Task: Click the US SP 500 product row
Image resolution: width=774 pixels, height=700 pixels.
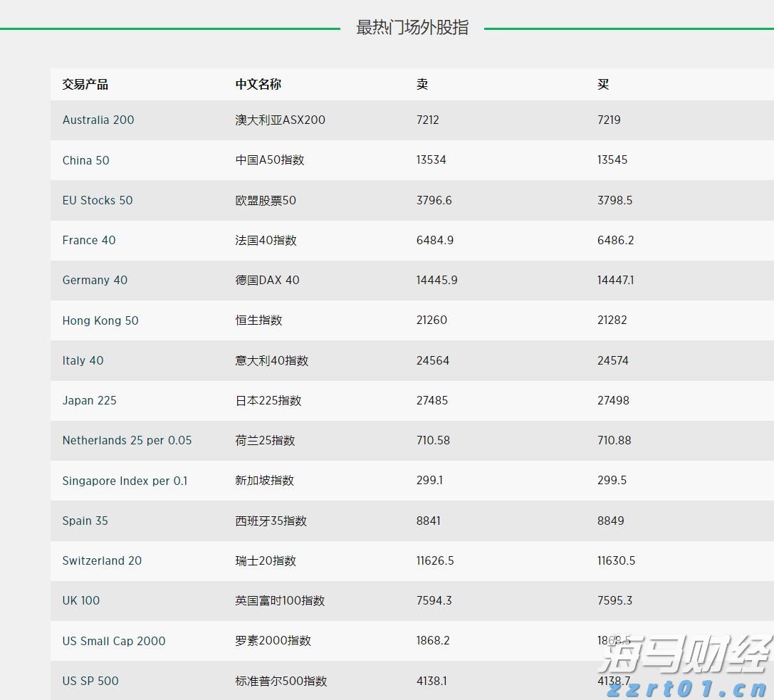Action: coord(90,681)
